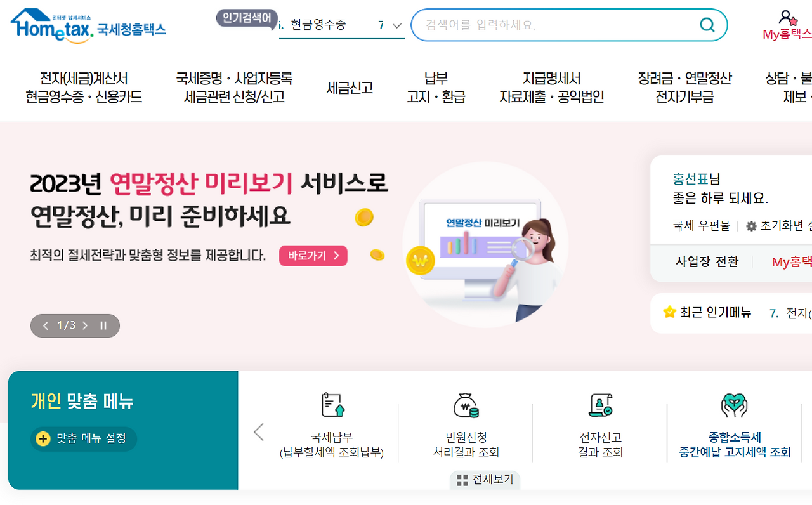Open the 국세납부 document icon
Viewport: 812px width, 505px height.
point(332,405)
